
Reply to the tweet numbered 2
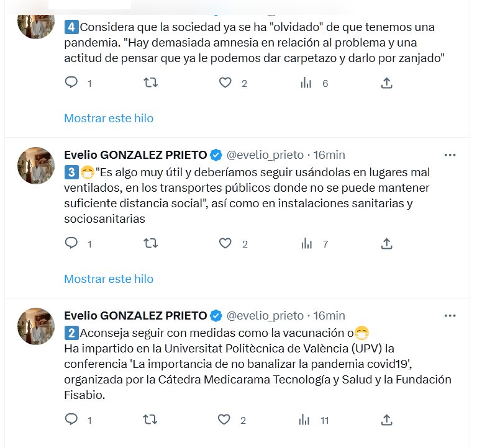(72, 420)
